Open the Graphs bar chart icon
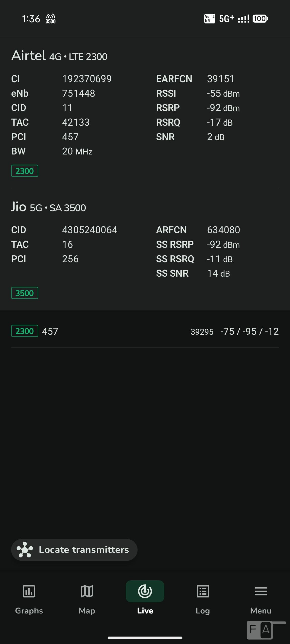This screenshot has height=644, width=290. point(29,591)
